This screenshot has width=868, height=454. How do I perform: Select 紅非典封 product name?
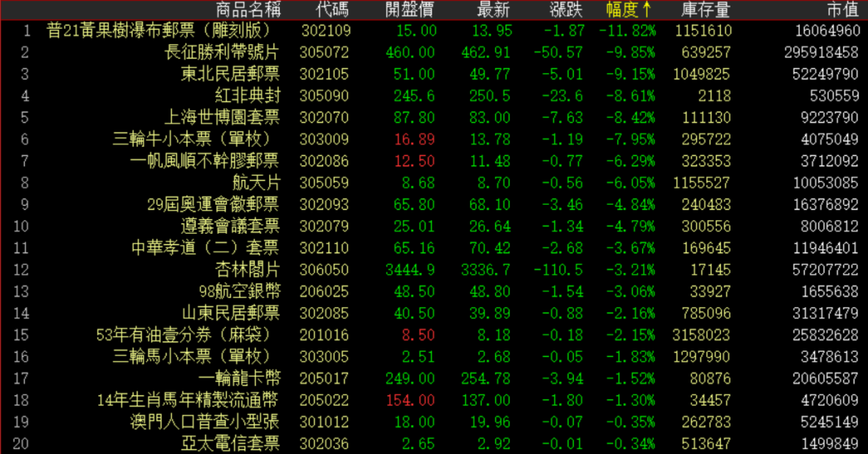point(248,96)
